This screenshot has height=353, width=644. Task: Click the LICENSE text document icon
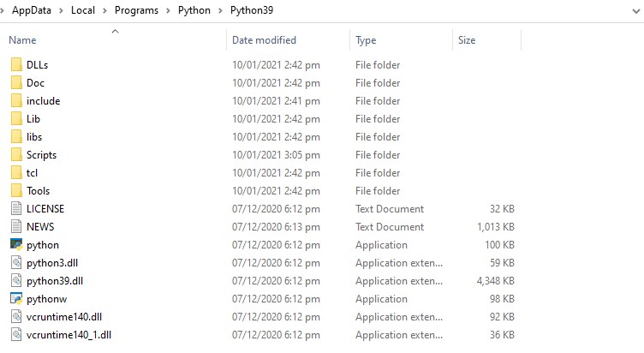[16, 209]
